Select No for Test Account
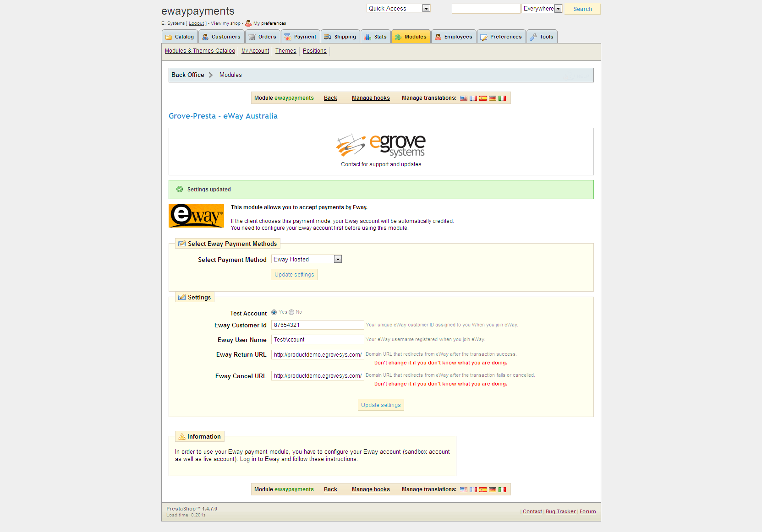This screenshot has width=762, height=532. tap(292, 312)
